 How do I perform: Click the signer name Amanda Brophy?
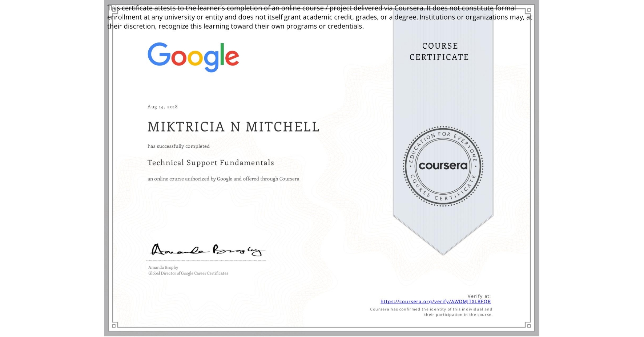click(x=163, y=267)
